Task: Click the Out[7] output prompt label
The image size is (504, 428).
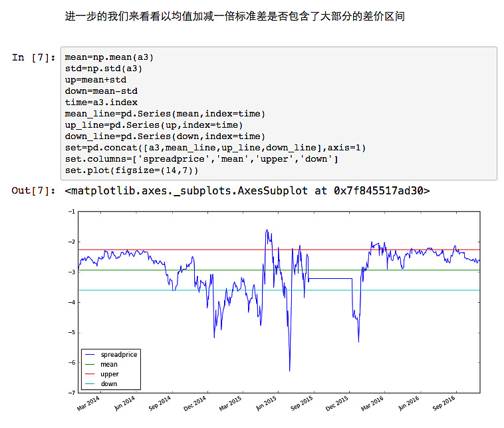Action: click(x=33, y=191)
